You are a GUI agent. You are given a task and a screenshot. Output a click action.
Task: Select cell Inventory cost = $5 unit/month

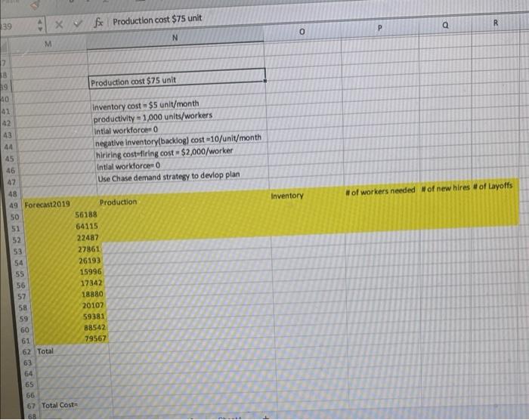point(145,105)
